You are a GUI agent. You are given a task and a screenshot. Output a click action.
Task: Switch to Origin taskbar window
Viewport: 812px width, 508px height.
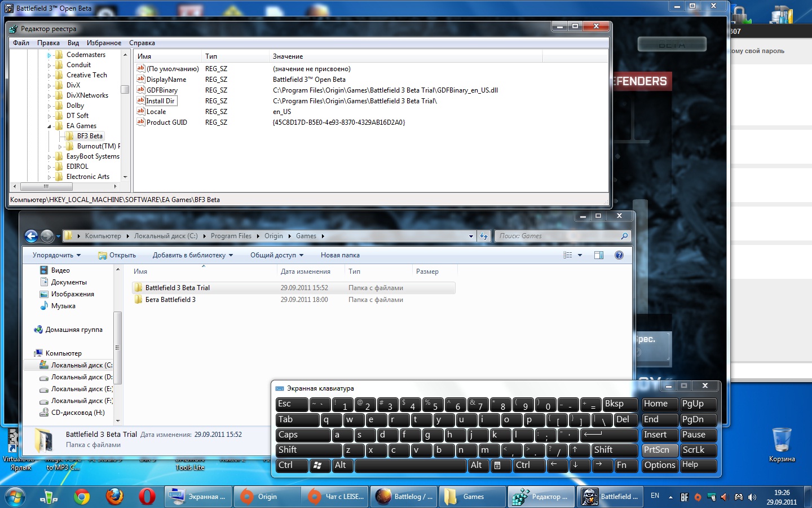267,497
